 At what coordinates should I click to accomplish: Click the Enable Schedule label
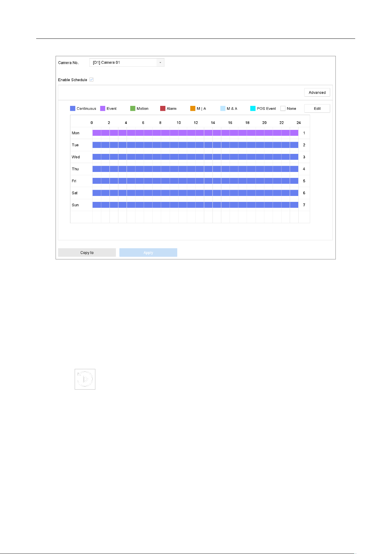(x=73, y=80)
